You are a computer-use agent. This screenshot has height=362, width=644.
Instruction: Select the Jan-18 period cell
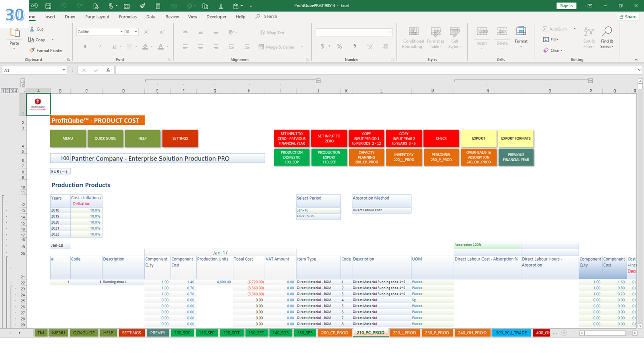point(318,210)
